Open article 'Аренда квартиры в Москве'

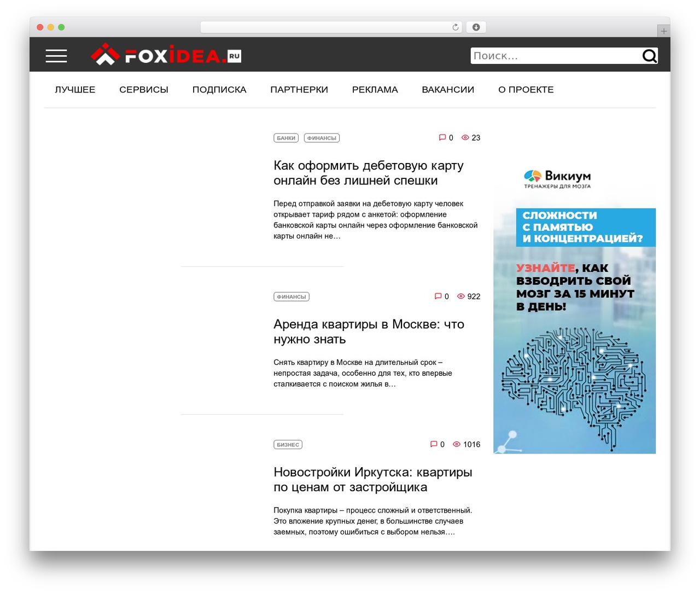369,332
